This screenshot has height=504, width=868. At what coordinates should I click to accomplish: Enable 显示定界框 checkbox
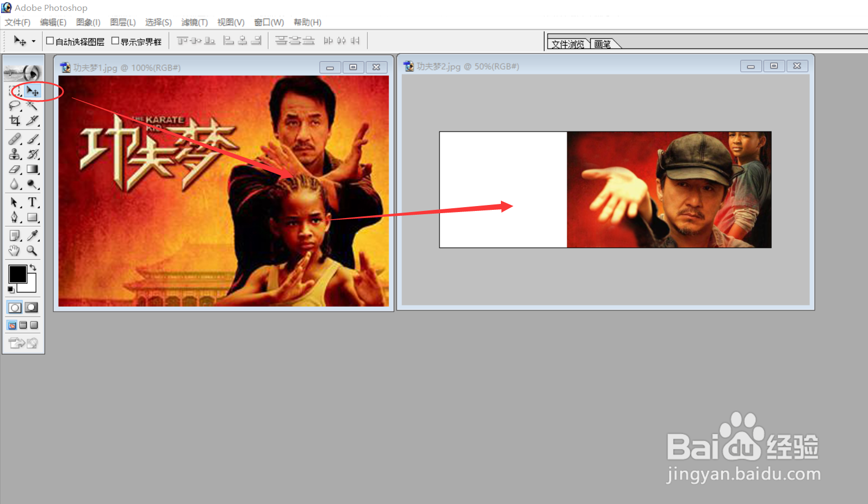[115, 41]
